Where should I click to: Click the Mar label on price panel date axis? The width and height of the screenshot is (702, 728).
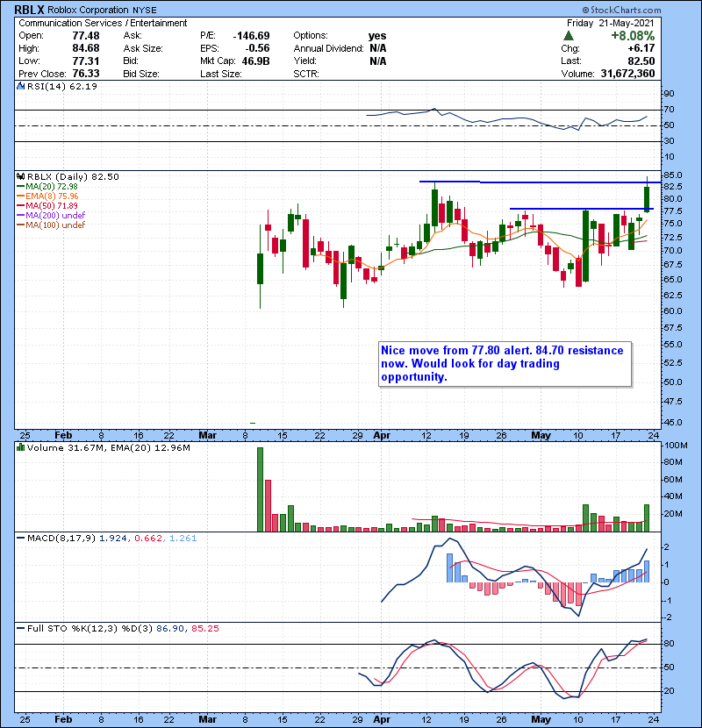point(207,436)
